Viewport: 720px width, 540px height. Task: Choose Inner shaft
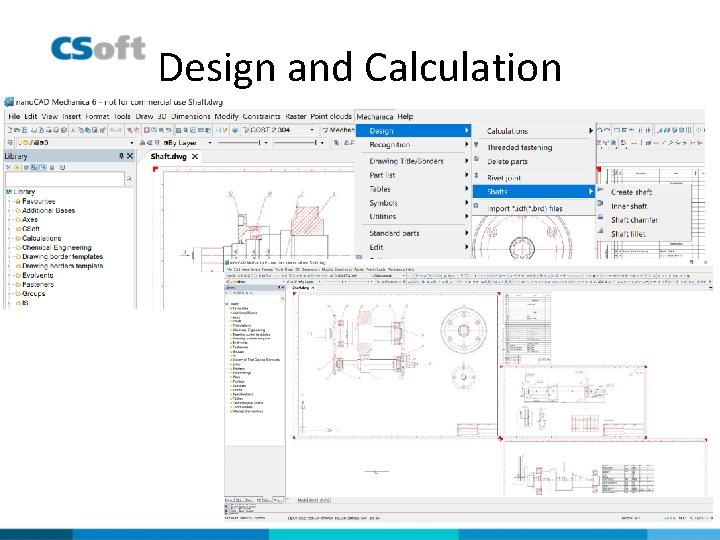pyautogui.click(x=643, y=206)
